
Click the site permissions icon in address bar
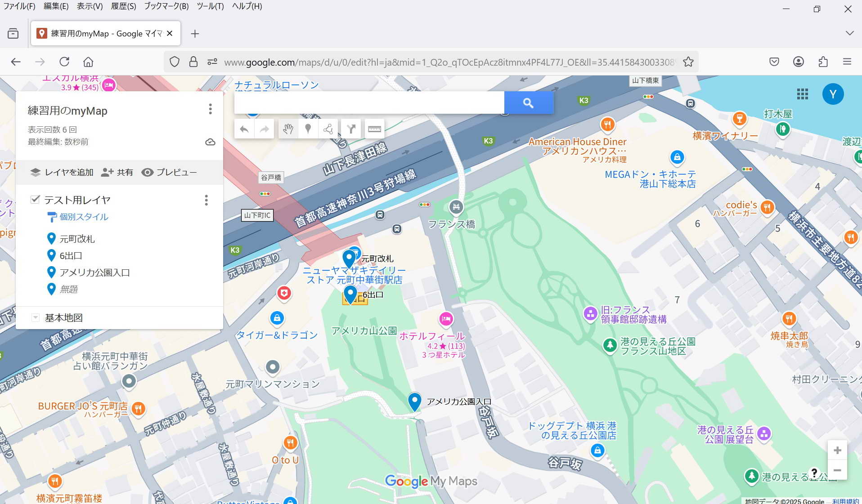tap(212, 62)
